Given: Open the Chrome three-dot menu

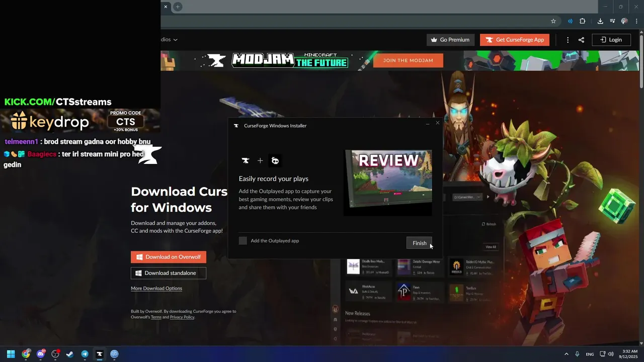Looking at the screenshot, I should point(637,21).
